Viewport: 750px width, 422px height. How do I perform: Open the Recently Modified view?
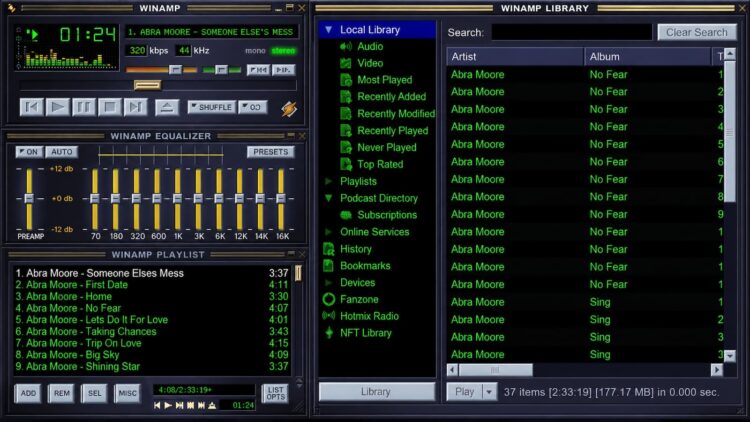coord(396,114)
